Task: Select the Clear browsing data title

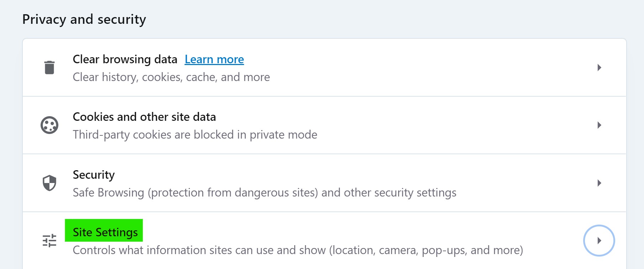Action: pos(125,59)
